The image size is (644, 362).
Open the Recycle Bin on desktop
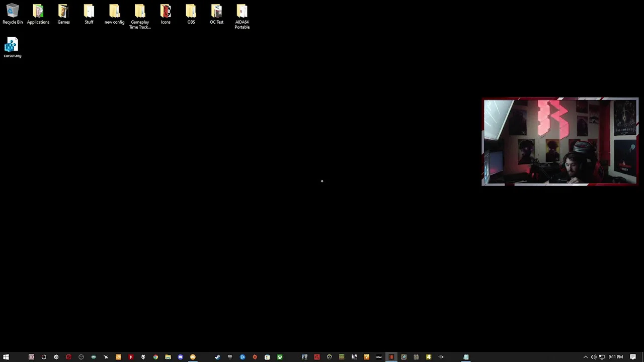(13, 14)
